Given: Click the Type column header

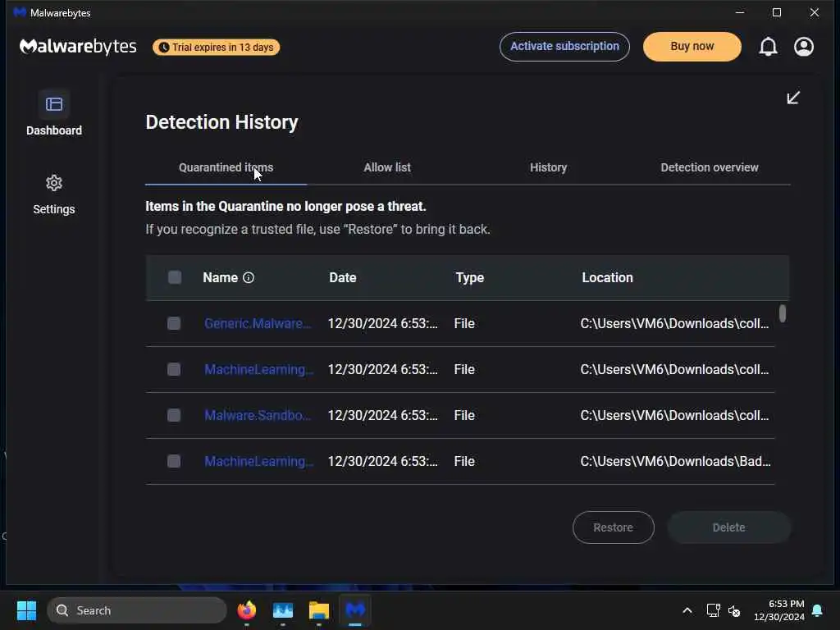Looking at the screenshot, I should pos(470,277).
